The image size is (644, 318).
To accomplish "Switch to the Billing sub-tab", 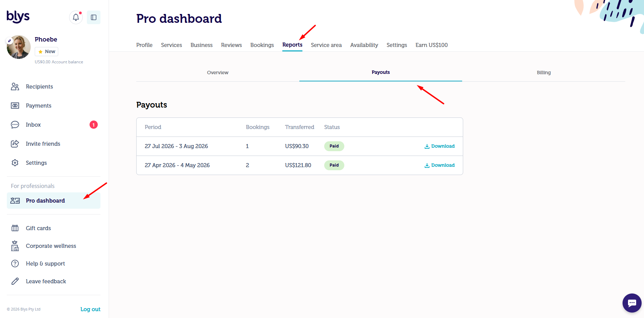I will pos(544,73).
